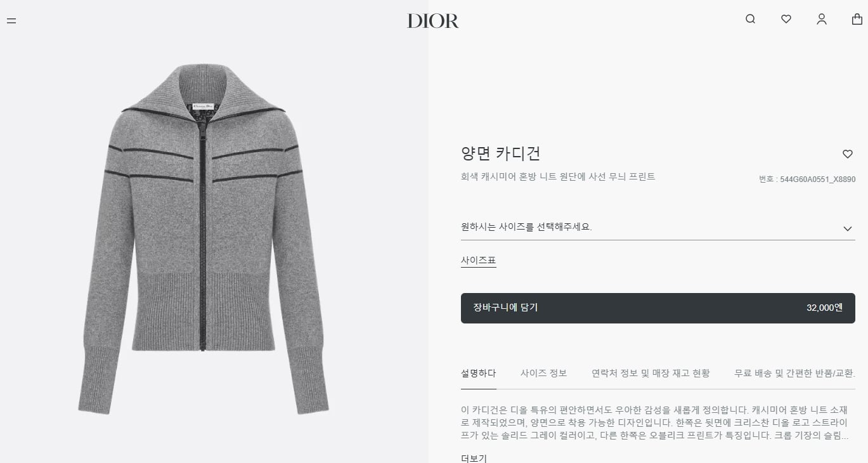Click the 장바구니에 담기 button

(x=658, y=308)
